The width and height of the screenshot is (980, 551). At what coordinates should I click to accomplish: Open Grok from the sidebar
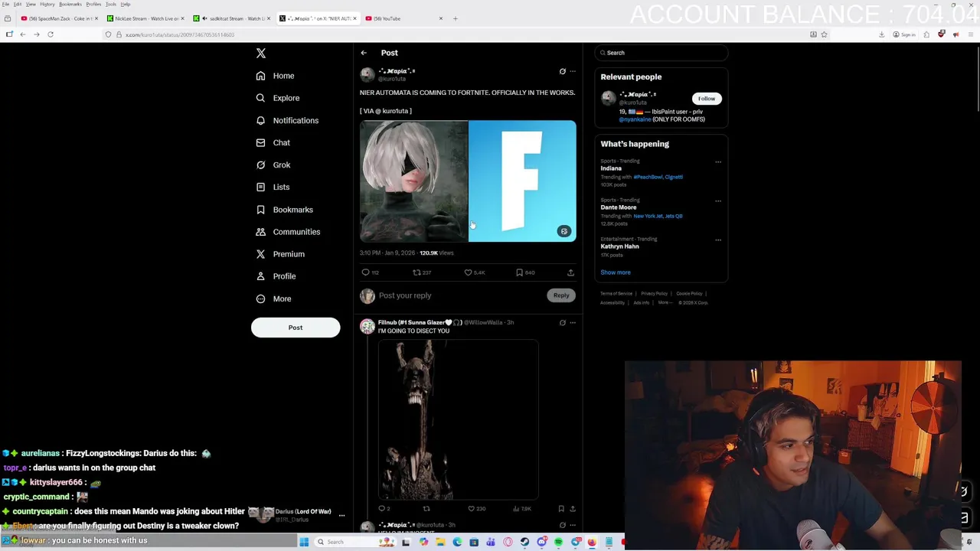273,165
